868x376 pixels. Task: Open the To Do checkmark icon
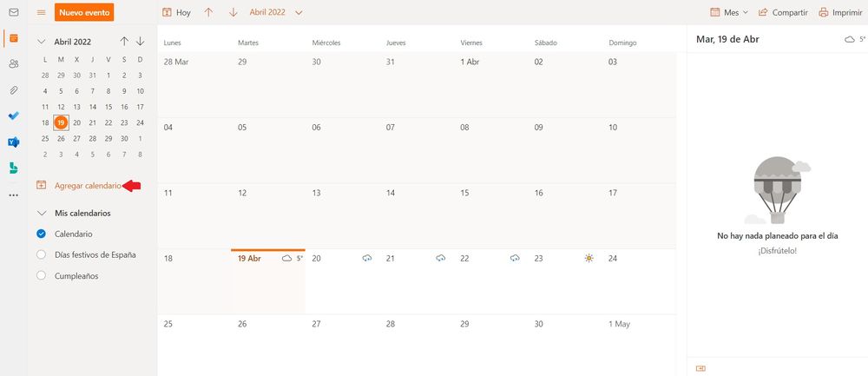[x=13, y=116]
